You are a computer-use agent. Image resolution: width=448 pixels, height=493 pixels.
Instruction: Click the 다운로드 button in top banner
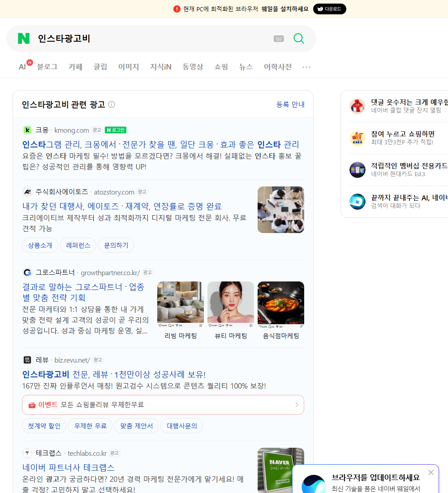coord(329,9)
